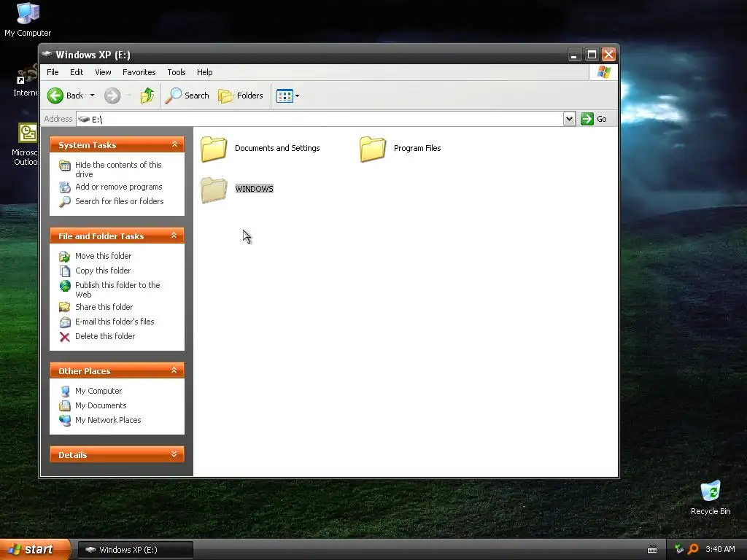Click the Documents and Settings folder name
This screenshot has width=747, height=560.
point(277,148)
